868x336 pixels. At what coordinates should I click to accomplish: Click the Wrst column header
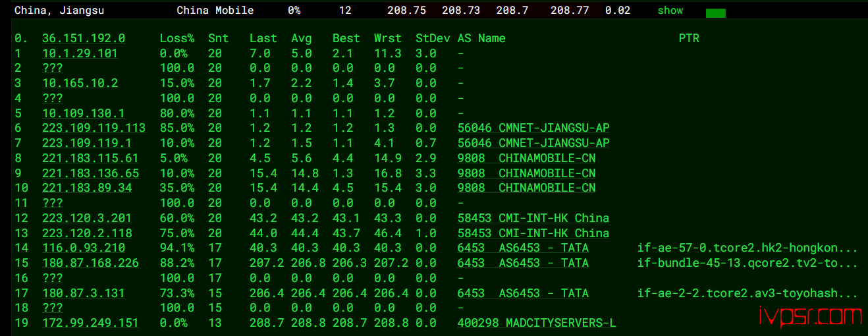(388, 38)
